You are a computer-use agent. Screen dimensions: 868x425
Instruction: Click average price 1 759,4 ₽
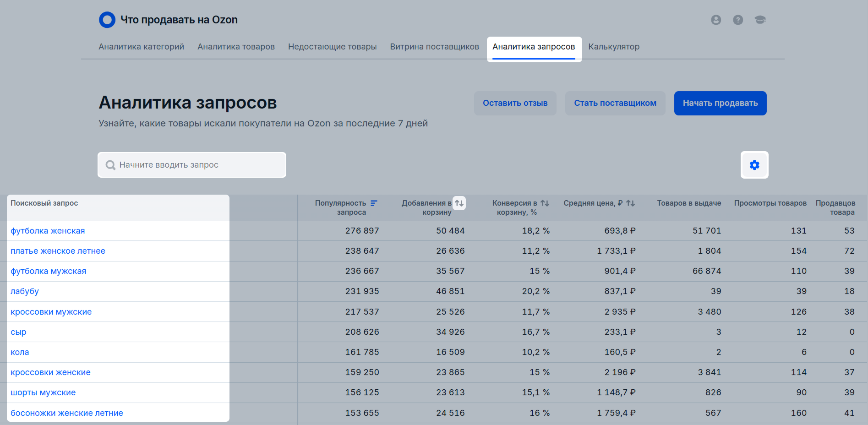point(616,413)
